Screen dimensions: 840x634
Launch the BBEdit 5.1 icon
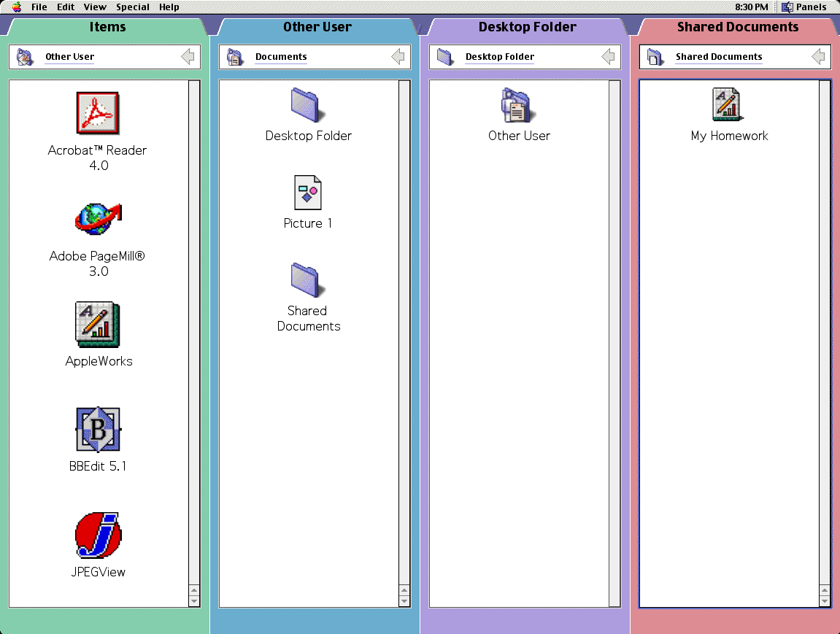coord(98,430)
